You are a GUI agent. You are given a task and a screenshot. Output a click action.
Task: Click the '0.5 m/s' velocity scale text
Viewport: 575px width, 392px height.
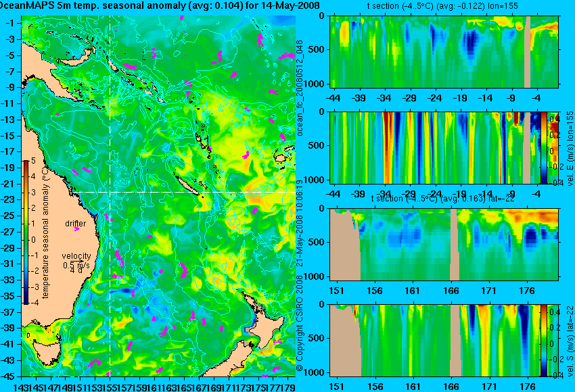(x=76, y=265)
